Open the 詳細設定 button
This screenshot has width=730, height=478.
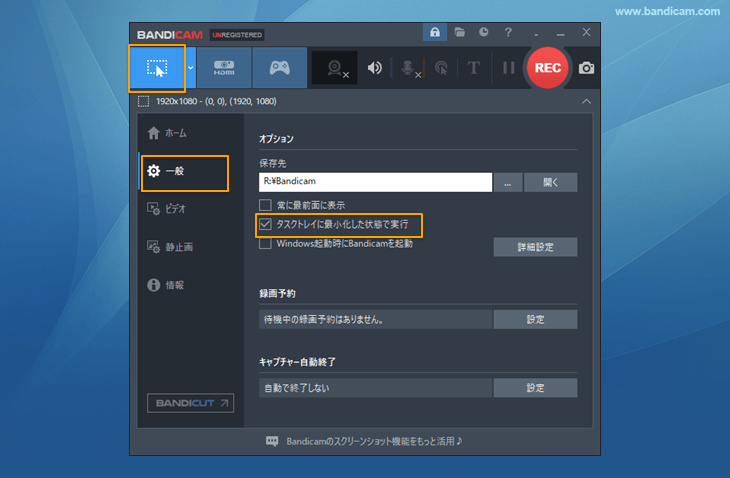tap(535, 247)
